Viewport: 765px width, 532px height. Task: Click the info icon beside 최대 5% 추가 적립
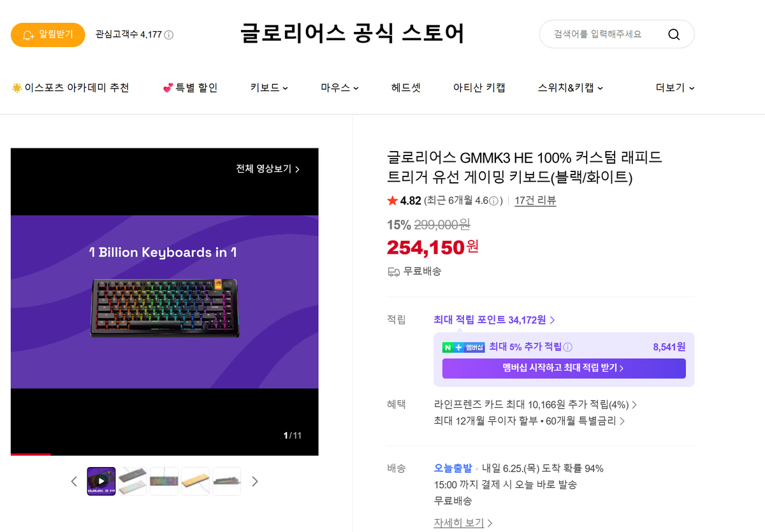pyautogui.click(x=568, y=347)
